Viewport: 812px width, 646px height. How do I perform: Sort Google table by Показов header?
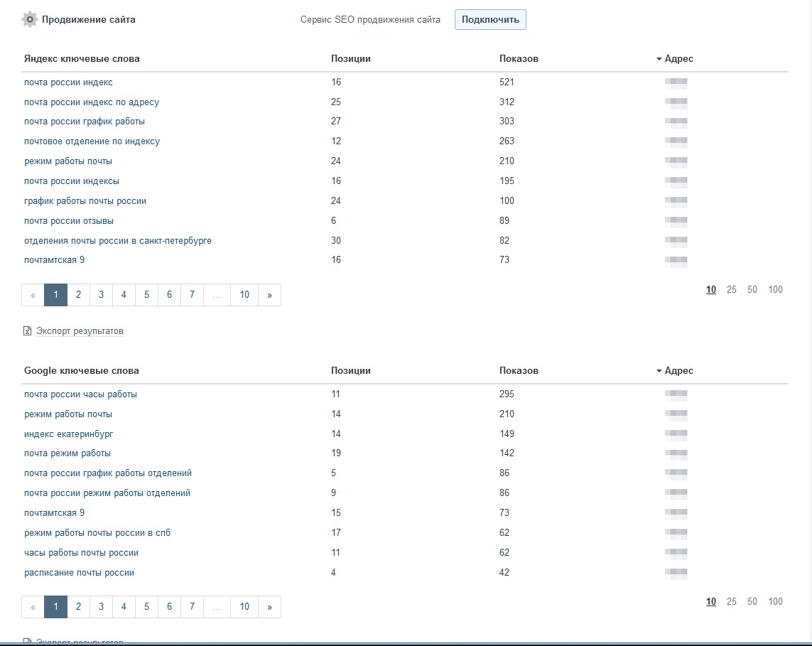(519, 371)
